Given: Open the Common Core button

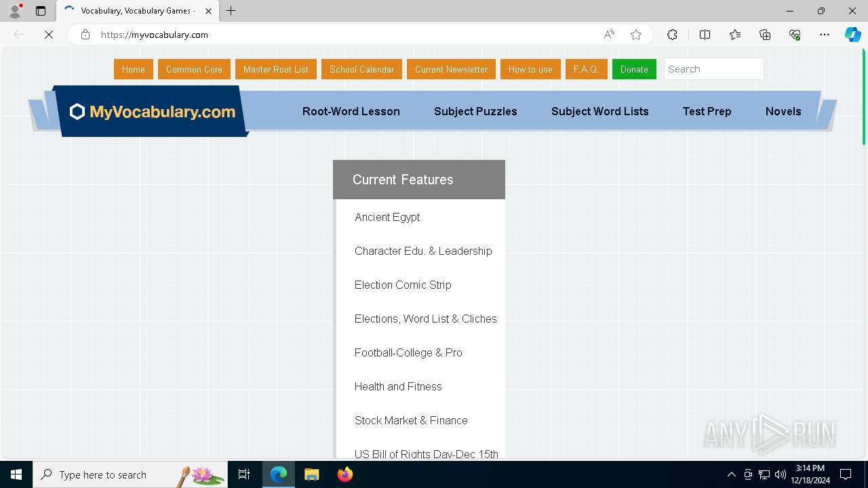Looking at the screenshot, I should [194, 69].
